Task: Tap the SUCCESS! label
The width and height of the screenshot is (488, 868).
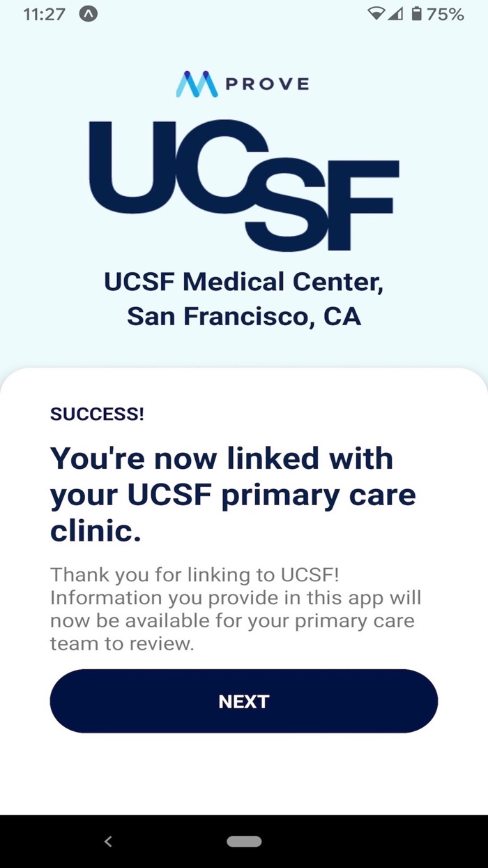Action: [97, 414]
